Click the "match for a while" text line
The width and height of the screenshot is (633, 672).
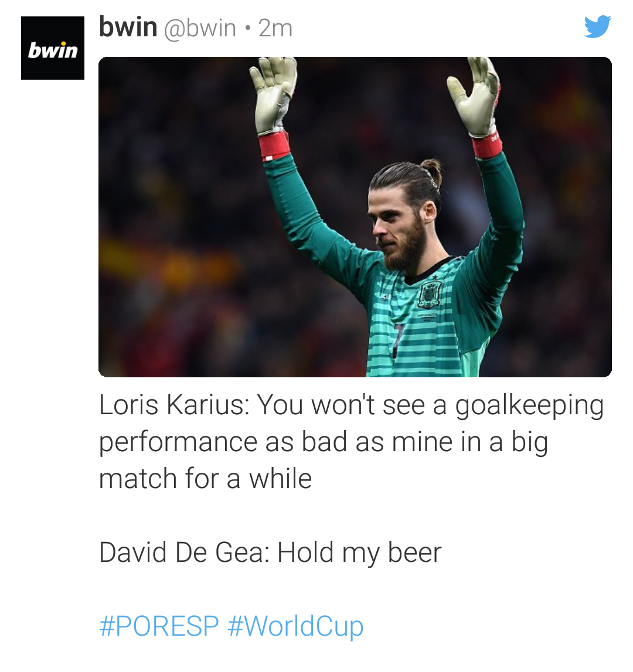pyautogui.click(x=205, y=479)
